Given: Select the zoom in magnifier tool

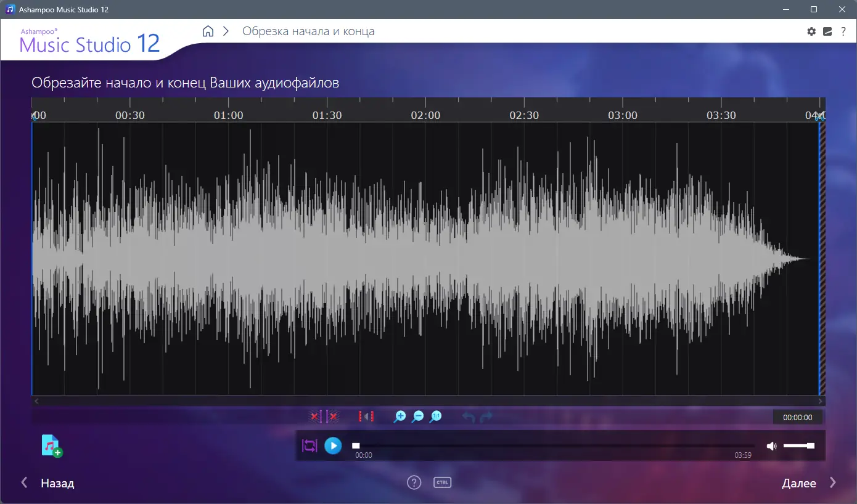Looking at the screenshot, I should (x=400, y=417).
